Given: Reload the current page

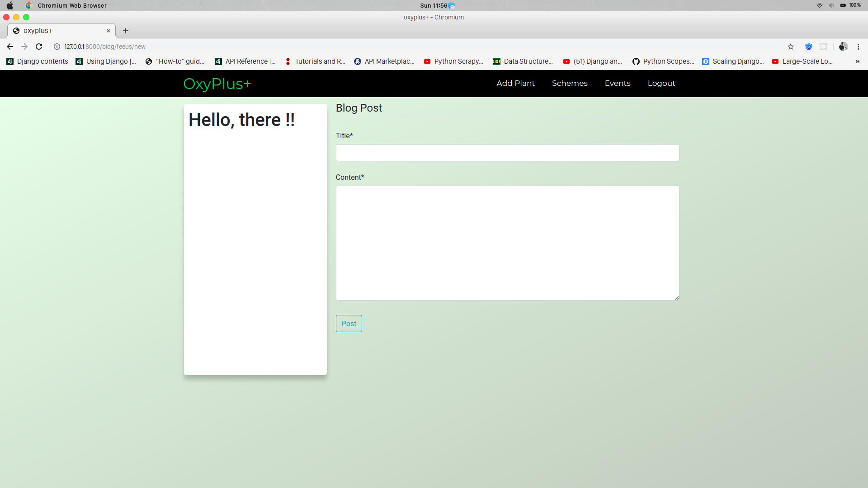Looking at the screenshot, I should pyautogui.click(x=39, y=47).
